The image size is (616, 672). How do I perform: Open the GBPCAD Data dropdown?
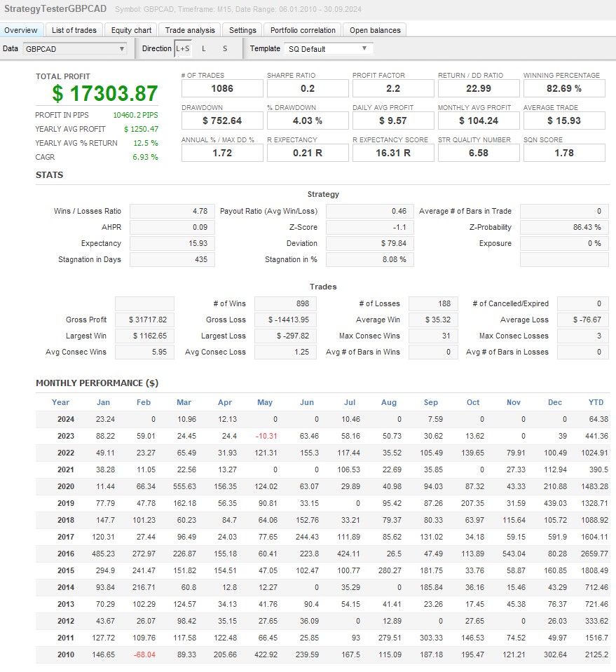point(75,49)
